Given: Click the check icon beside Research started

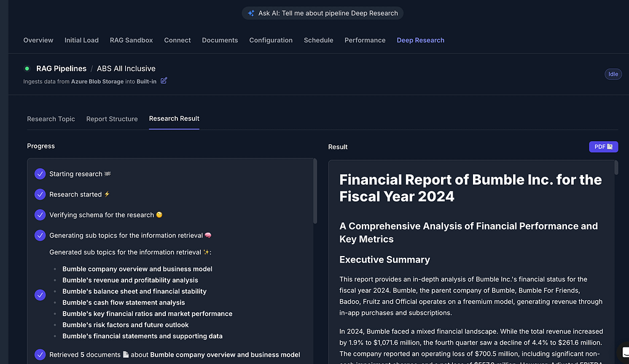Looking at the screenshot, I should point(40,195).
